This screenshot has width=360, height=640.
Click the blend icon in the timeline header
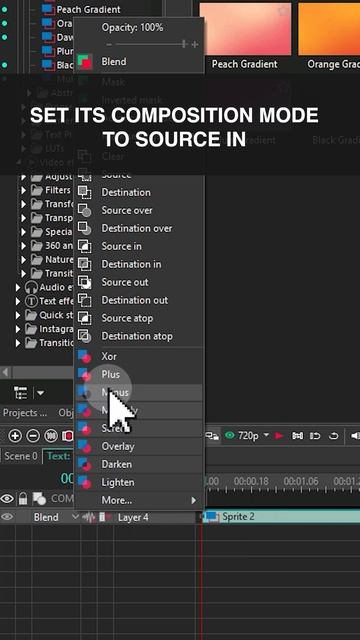click(x=39, y=498)
